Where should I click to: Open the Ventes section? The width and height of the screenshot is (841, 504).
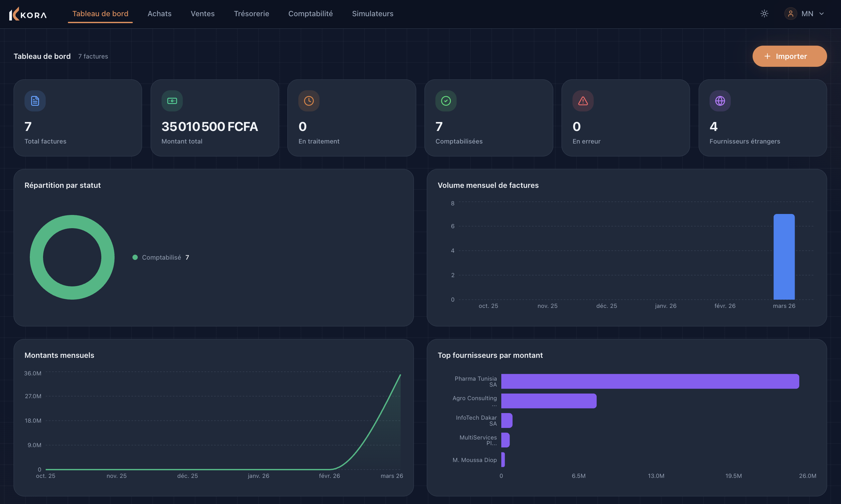point(203,14)
